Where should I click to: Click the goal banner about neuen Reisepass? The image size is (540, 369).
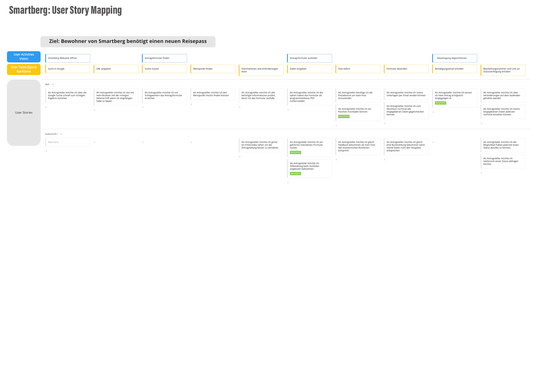tap(128, 41)
